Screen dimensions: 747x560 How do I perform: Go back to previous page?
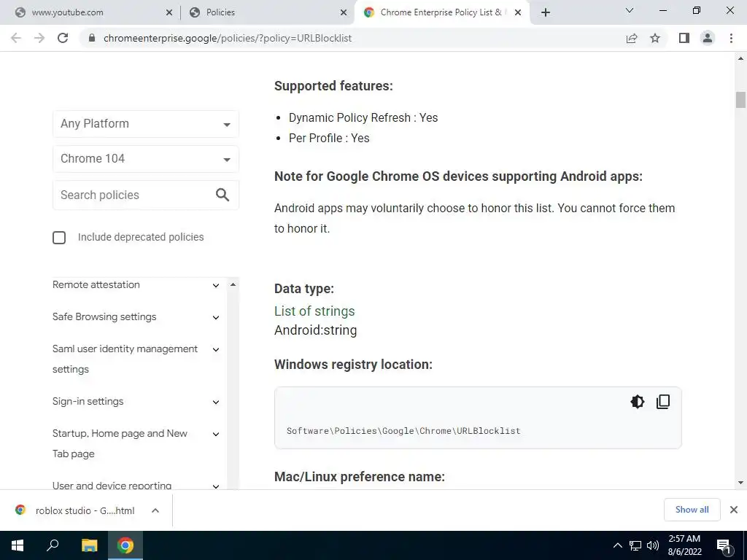coord(16,38)
